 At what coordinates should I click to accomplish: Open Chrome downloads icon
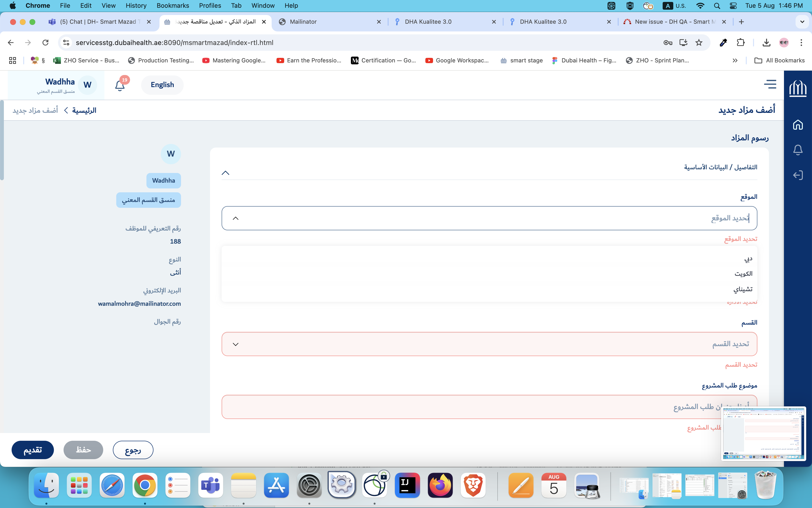pyautogui.click(x=766, y=43)
